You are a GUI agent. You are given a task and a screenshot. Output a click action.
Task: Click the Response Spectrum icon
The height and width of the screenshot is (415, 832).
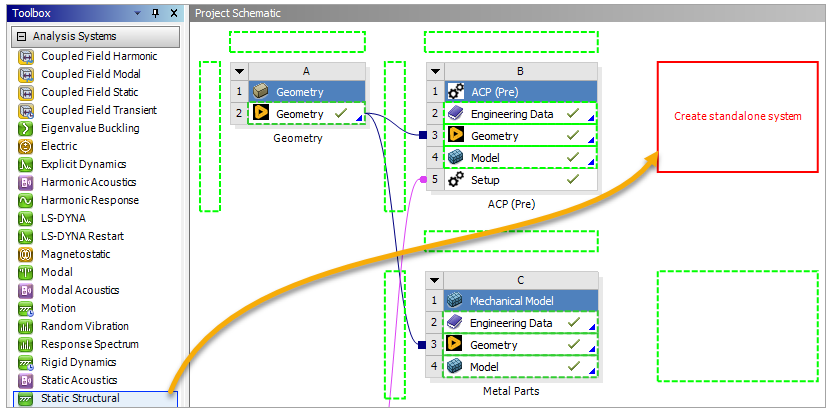25,344
